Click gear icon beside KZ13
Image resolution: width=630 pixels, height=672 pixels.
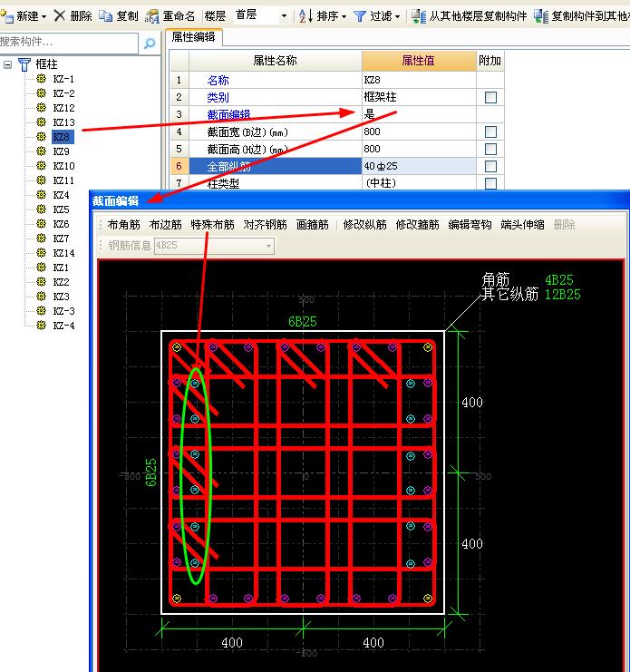coord(41,122)
